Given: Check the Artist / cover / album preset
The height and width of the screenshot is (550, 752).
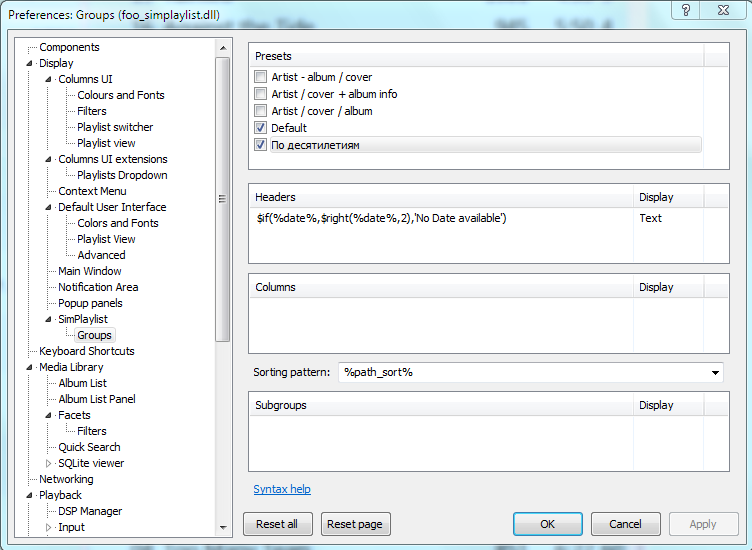Looking at the screenshot, I should [260, 111].
